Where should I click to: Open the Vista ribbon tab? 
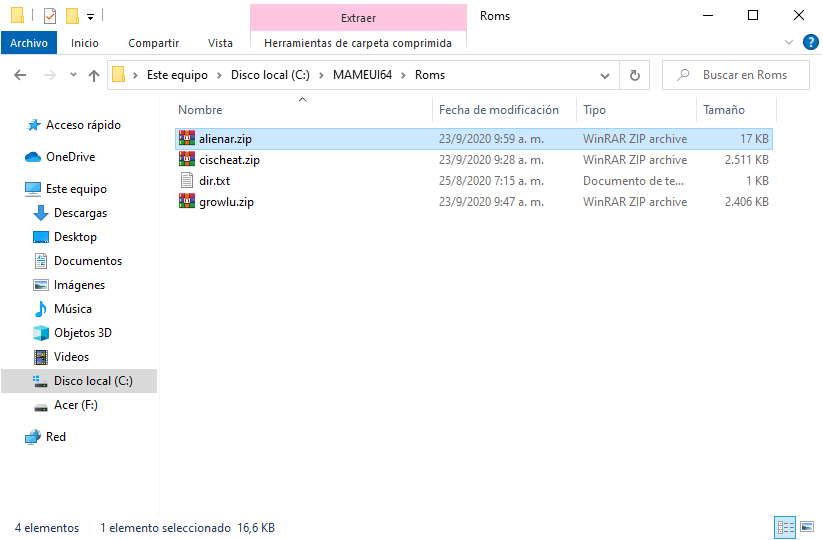(x=220, y=43)
